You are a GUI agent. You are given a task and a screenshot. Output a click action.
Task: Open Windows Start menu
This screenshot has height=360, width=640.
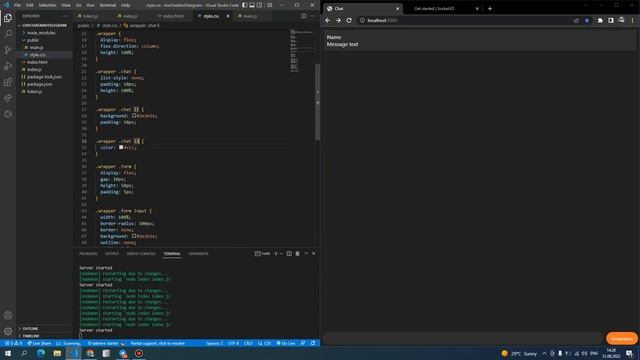click(8, 353)
